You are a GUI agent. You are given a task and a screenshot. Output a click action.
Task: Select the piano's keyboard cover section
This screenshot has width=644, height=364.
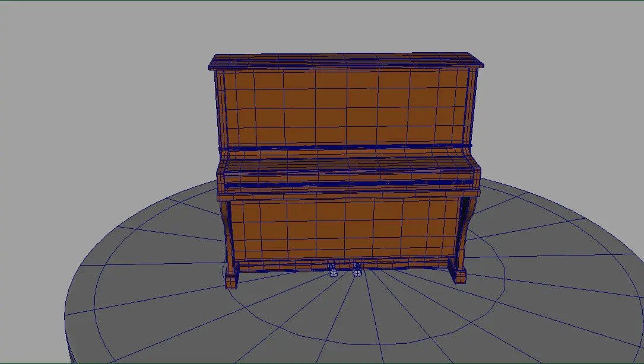pos(348,170)
